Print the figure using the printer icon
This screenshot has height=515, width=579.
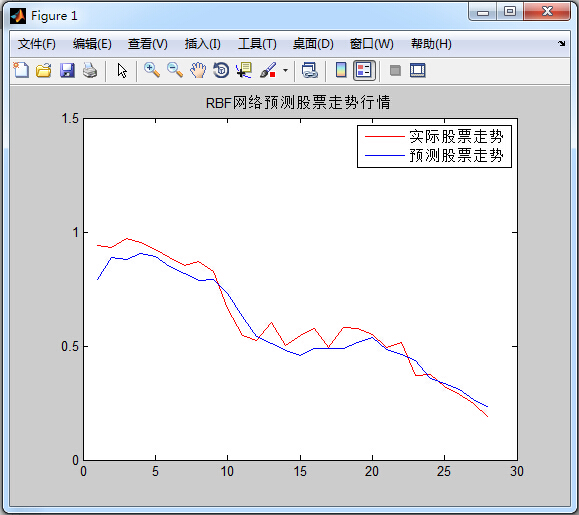click(x=90, y=70)
